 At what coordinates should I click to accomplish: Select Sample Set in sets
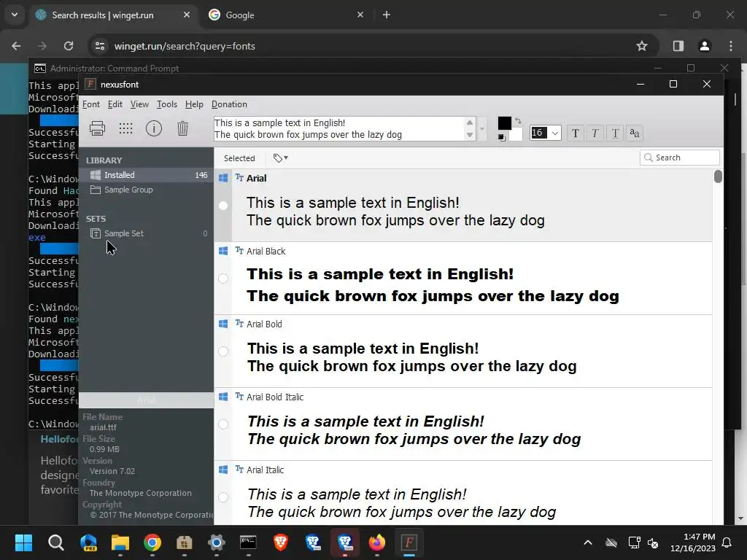146,233
